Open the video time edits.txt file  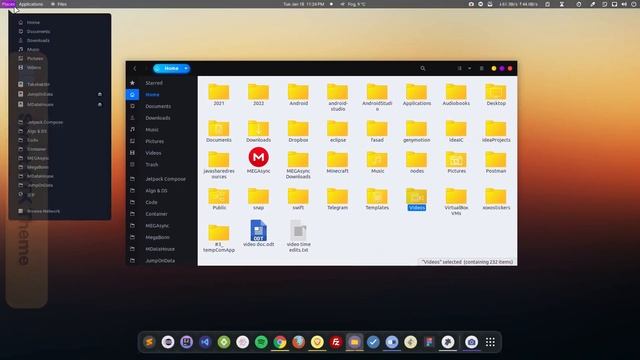pos(298,231)
